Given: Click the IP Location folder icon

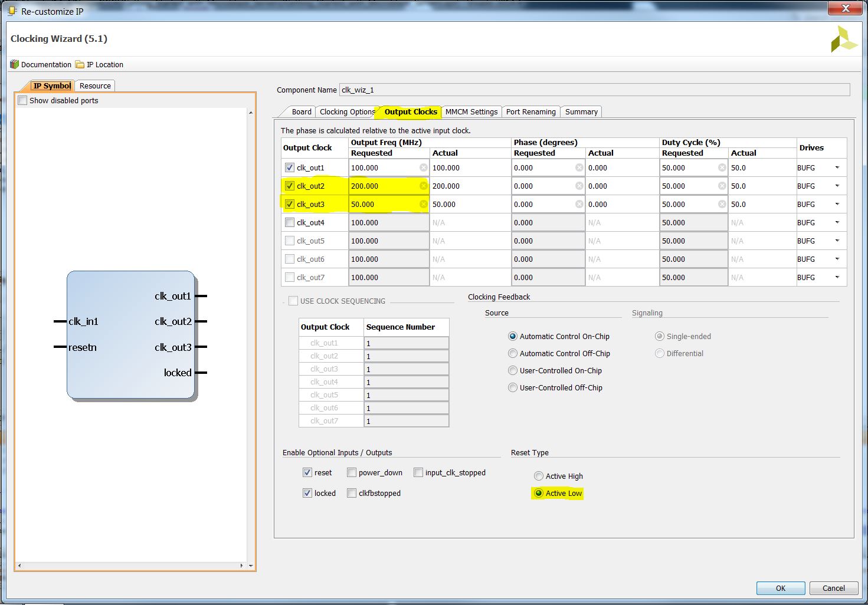Looking at the screenshot, I should pyautogui.click(x=80, y=64).
